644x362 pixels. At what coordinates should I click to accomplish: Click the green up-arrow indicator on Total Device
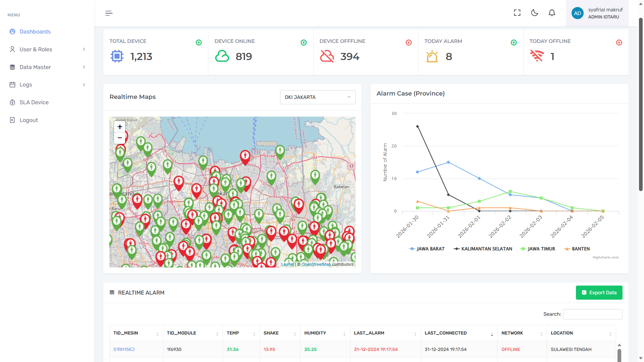pyautogui.click(x=199, y=43)
